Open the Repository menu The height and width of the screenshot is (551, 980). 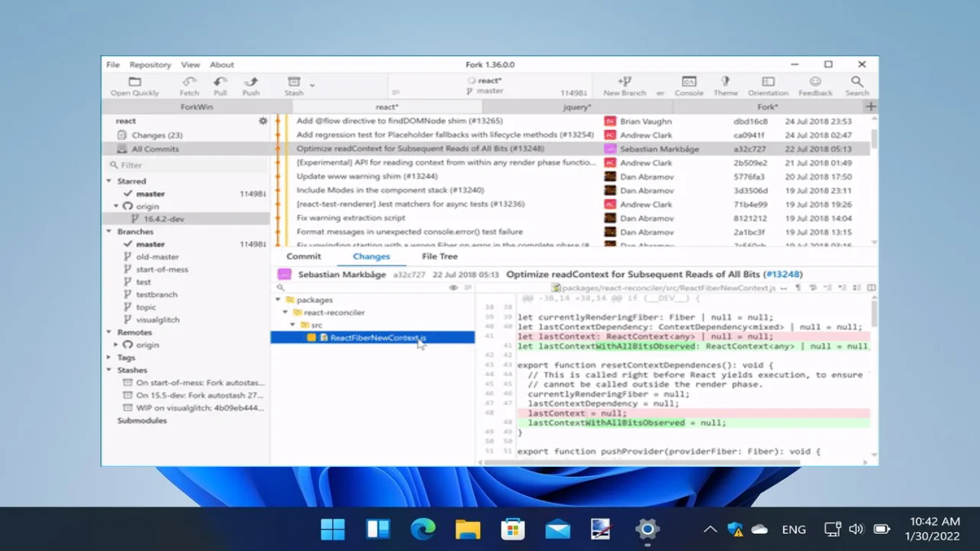coord(150,65)
